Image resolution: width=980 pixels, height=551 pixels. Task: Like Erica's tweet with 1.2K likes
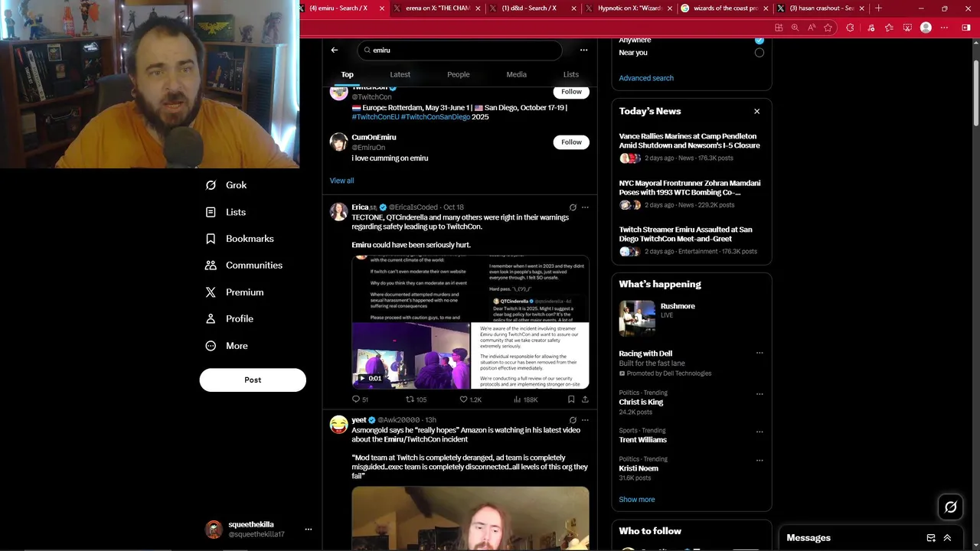(x=463, y=399)
